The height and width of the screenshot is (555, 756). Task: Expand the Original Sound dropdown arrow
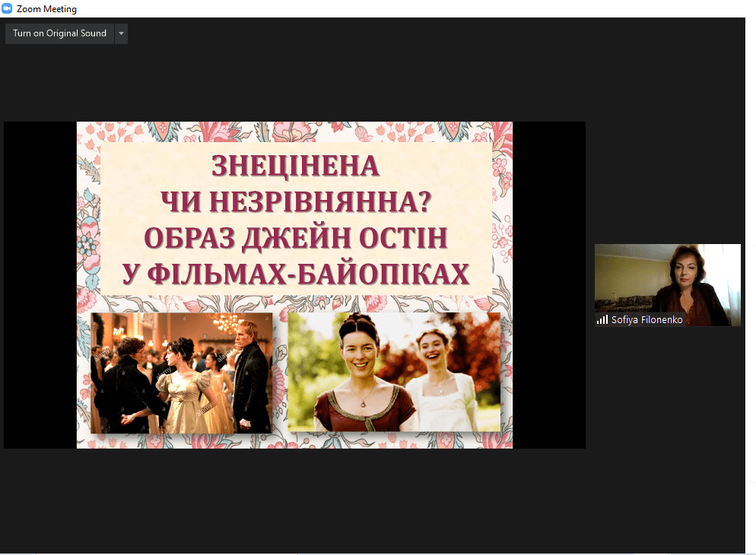121,33
